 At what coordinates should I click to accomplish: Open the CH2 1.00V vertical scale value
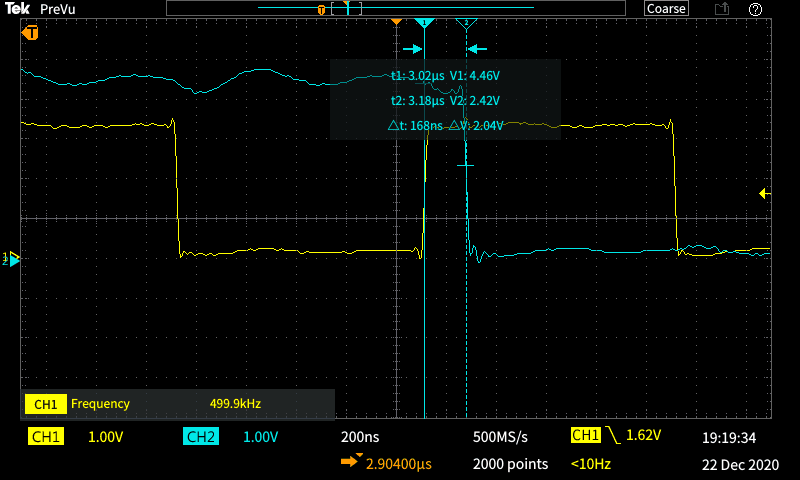[x=259, y=437]
